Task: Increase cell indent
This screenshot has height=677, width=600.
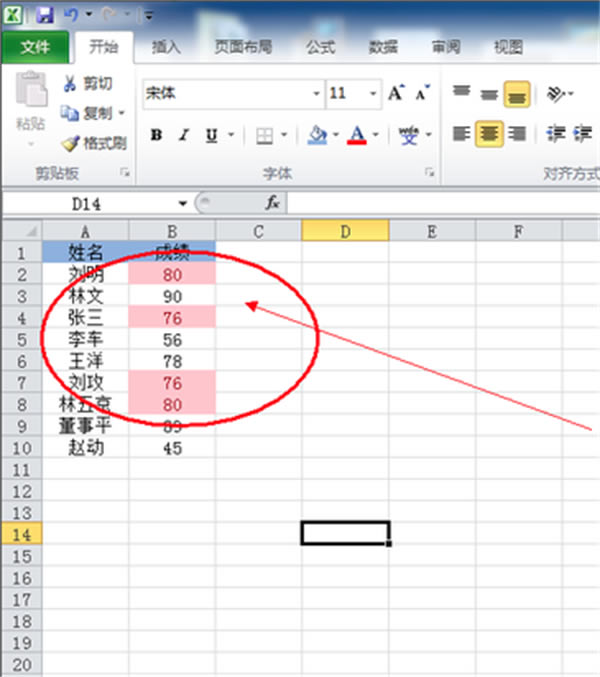Action: tap(582, 134)
